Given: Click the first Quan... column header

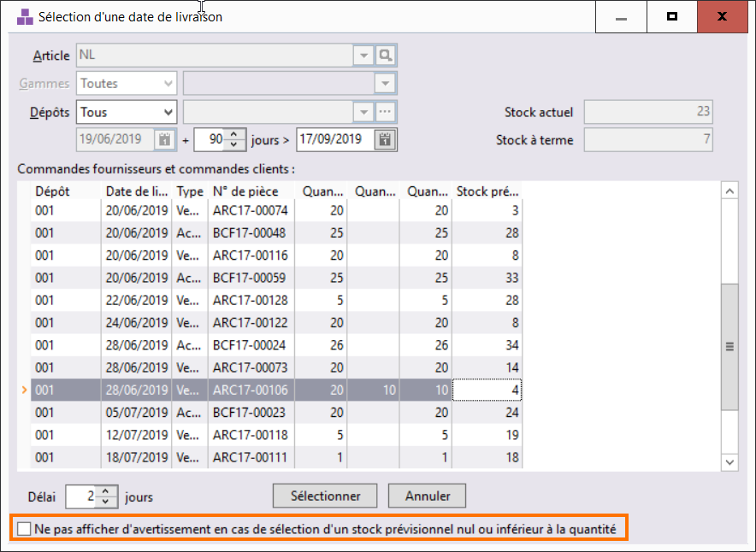Looking at the screenshot, I should [x=321, y=191].
